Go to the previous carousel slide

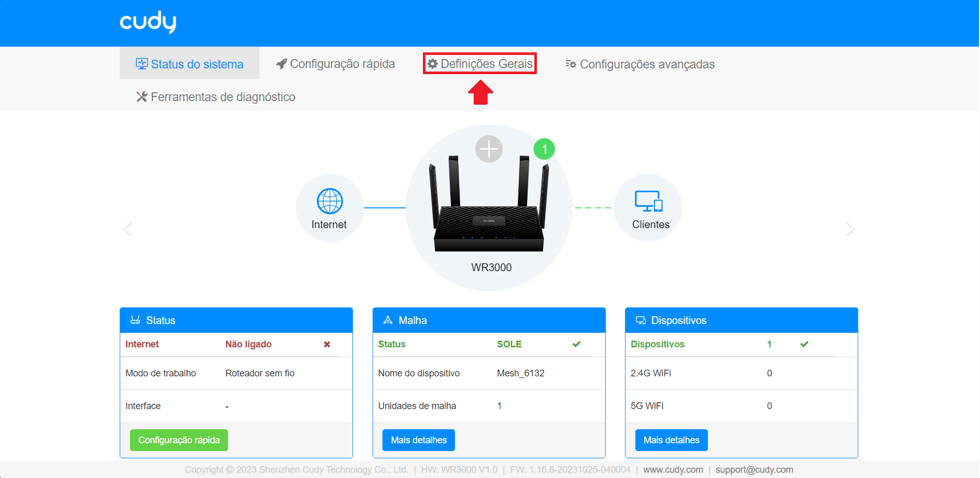pos(127,228)
